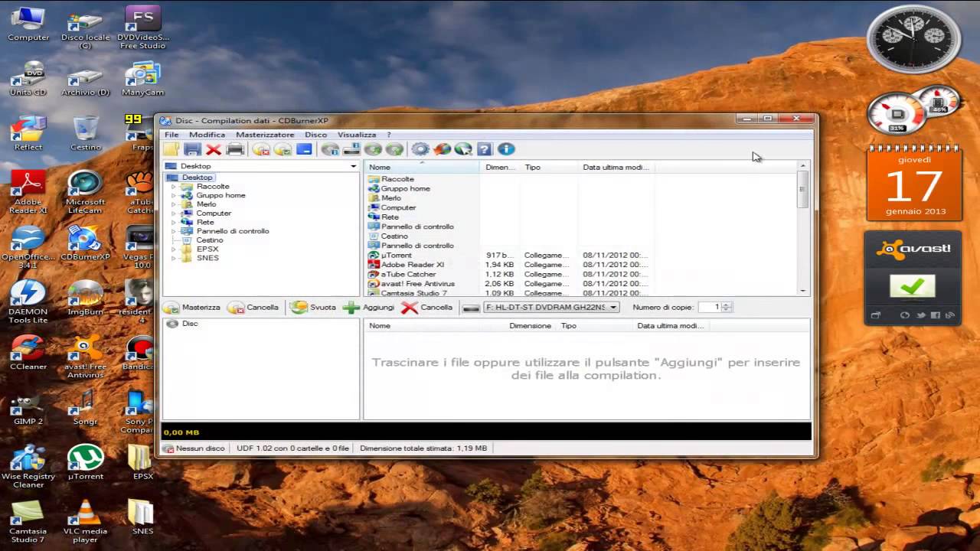Screen dimensions: 980x551
Task: Click the Nessun disco status bar entry
Action: [x=194, y=448]
